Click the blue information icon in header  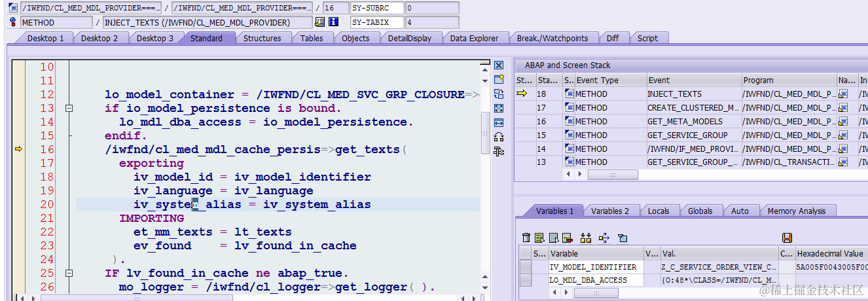pyautogui.click(x=333, y=22)
